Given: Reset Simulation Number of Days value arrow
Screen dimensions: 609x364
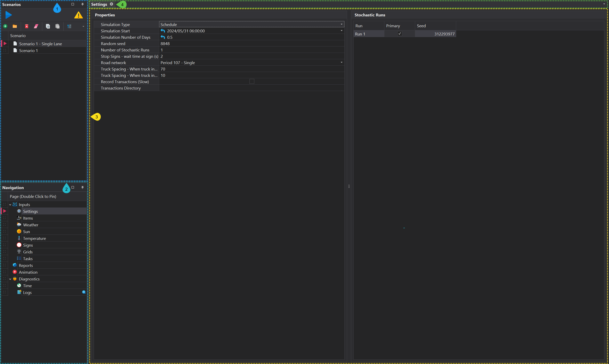Looking at the screenshot, I should point(163,37).
